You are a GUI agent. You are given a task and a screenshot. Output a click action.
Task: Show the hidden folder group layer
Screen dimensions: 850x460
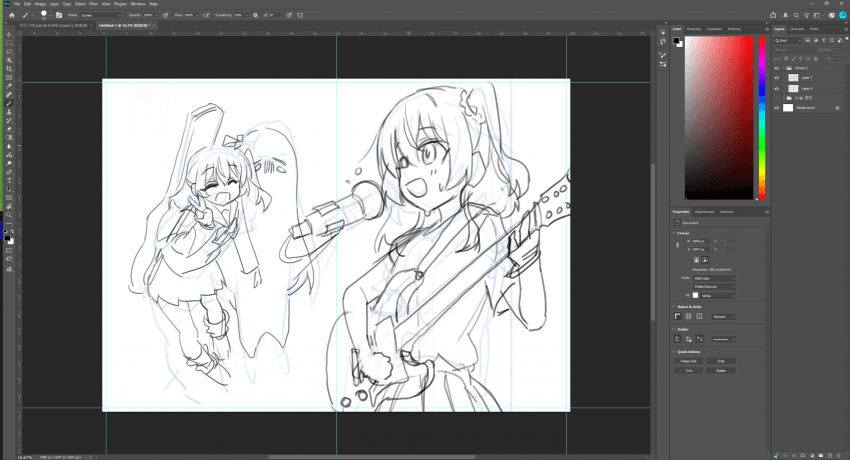click(777, 98)
